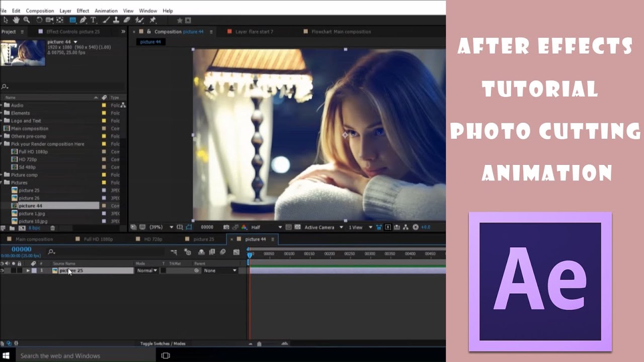
Task: Click the new composition icon in Project panel
Action: coord(22,228)
